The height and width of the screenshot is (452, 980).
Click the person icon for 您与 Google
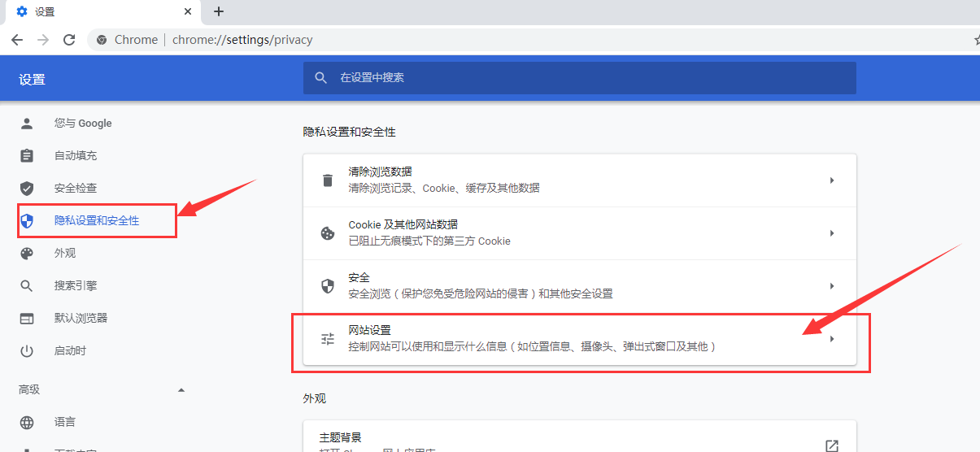pos(27,124)
